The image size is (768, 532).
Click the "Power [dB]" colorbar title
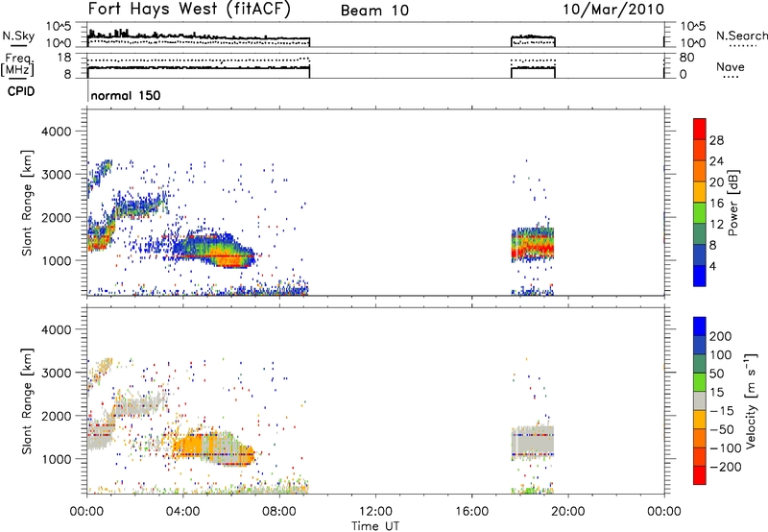tap(732, 203)
